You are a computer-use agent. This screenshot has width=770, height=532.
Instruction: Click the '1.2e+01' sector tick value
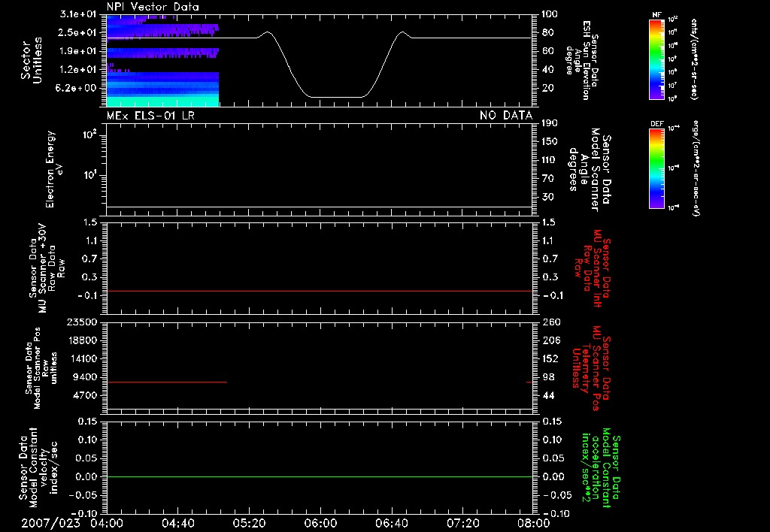(78, 70)
